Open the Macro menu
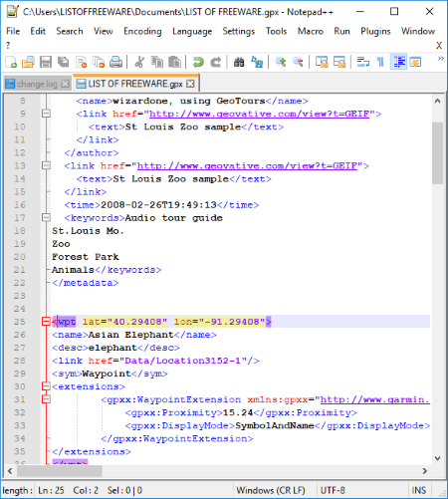The width and height of the screenshot is (448, 499). [x=311, y=31]
